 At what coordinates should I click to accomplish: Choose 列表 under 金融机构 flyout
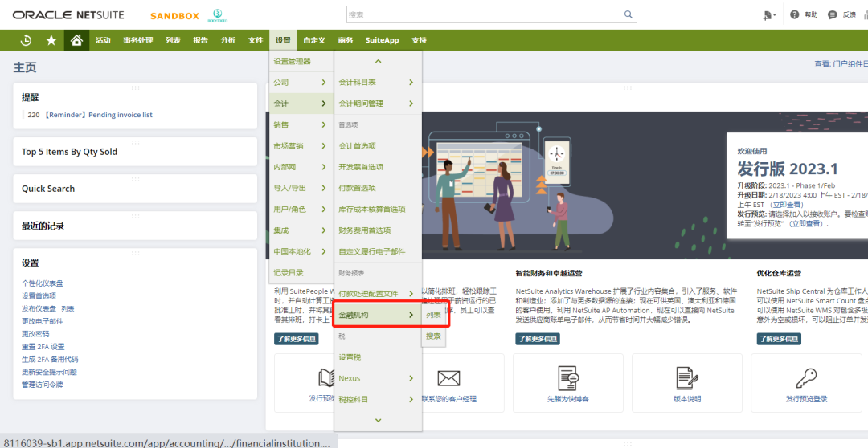tap(433, 315)
